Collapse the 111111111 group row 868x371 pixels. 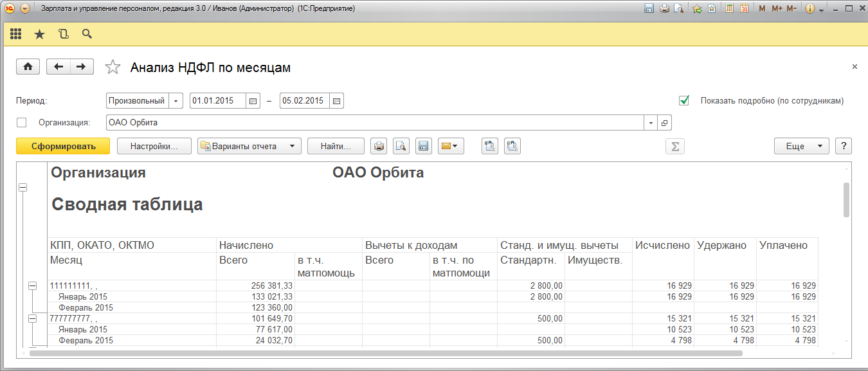click(33, 286)
